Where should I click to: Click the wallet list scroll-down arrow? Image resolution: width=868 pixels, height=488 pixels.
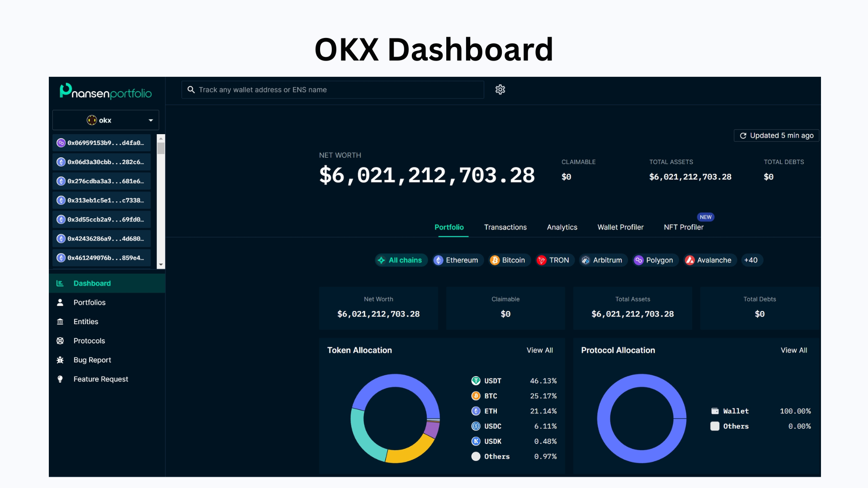(161, 265)
